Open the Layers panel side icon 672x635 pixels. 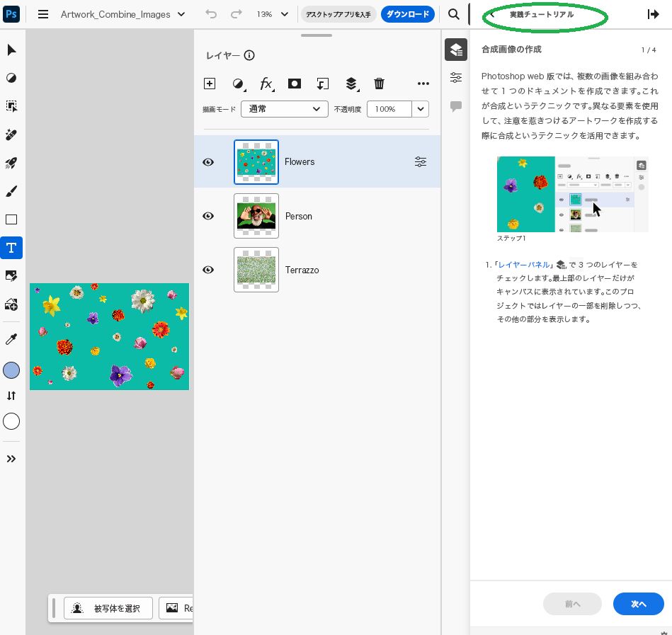point(456,50)
